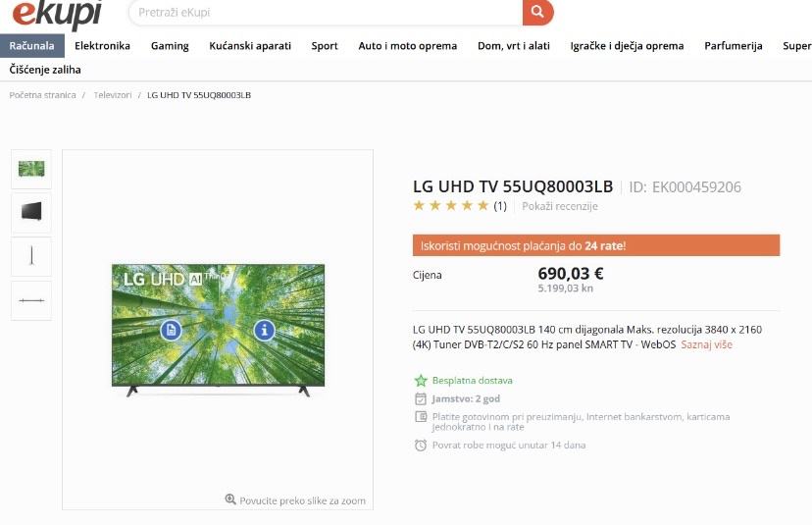
Task: Click the zoom magnifier icon below the picture
Action: [x=230, y=499]
